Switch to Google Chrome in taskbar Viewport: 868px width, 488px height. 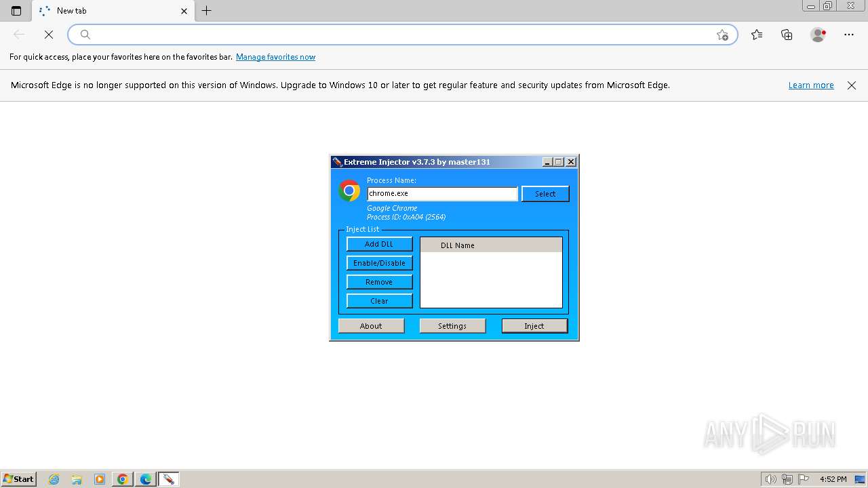tap(123, 479)
